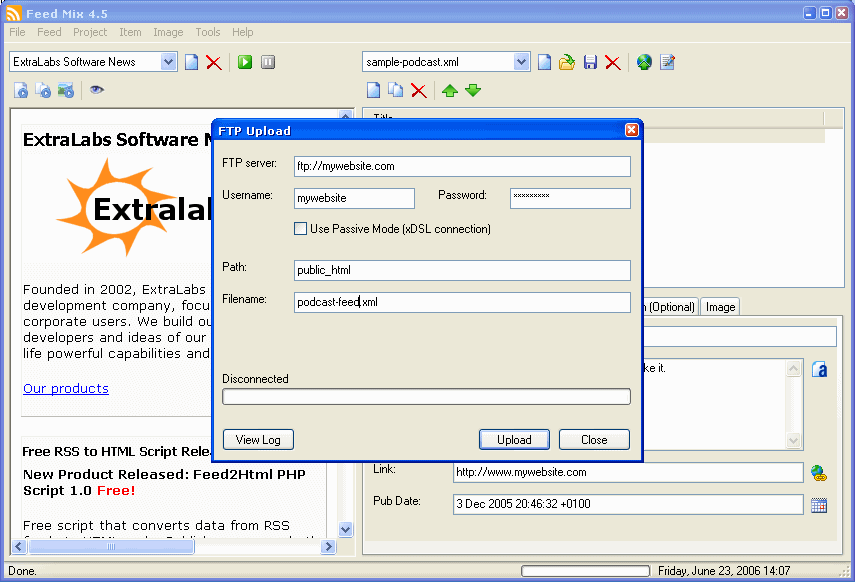
Task: Duplicate item with the two-pages icon
Action: pyautogui.click(x=395, y=91)
